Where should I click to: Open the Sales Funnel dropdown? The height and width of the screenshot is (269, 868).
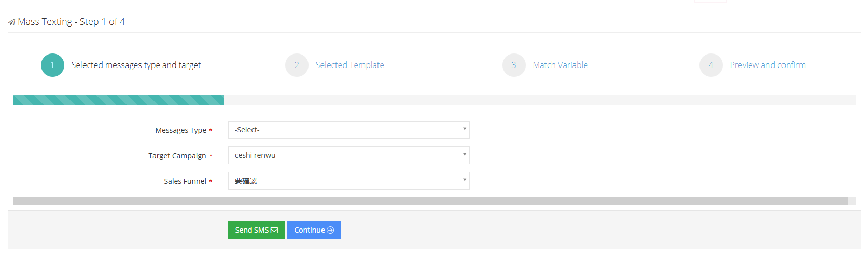pyautogui.click(x=348, y=181)
